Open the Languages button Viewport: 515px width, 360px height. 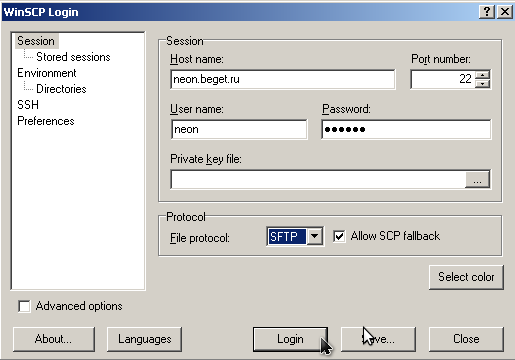(144, 339)
